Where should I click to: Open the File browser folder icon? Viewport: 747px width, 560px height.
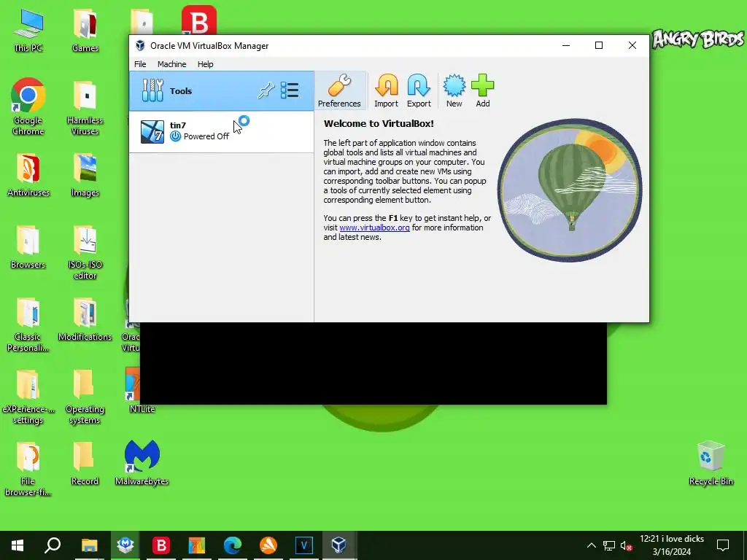point(28,469)
